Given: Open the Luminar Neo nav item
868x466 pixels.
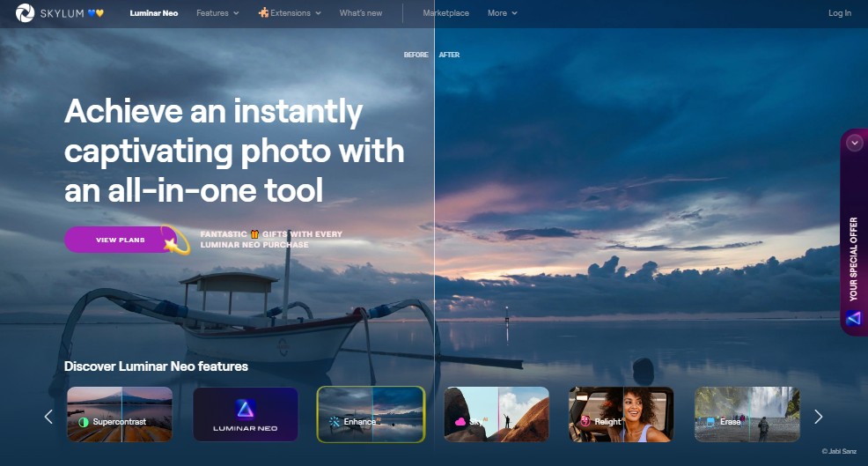Looking at the screenshot, I should coord(154,12).
